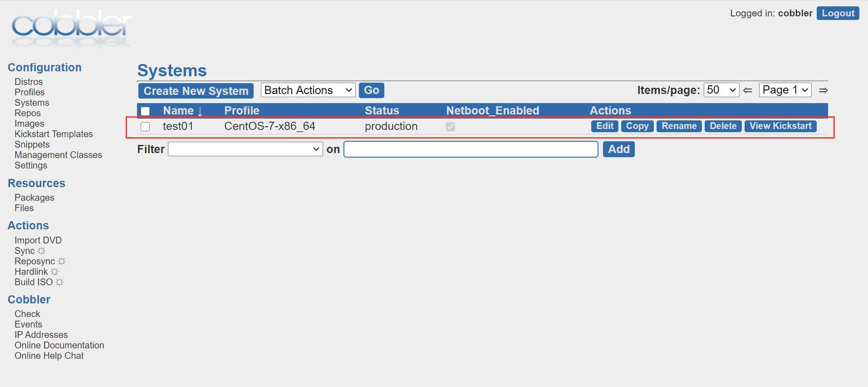Screen dimensions: 868x387
Task: Open Profiles in the sidebar
Action: (x=29, y=92)
